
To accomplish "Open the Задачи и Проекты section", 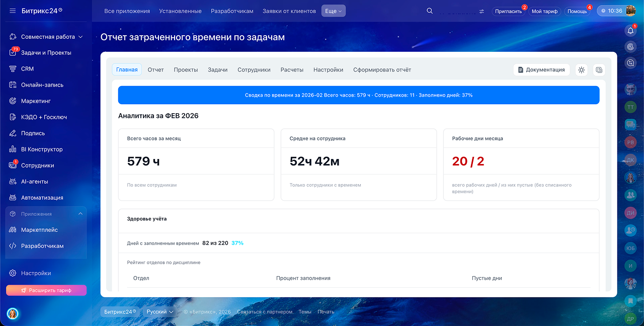I will tap(46, 53).
